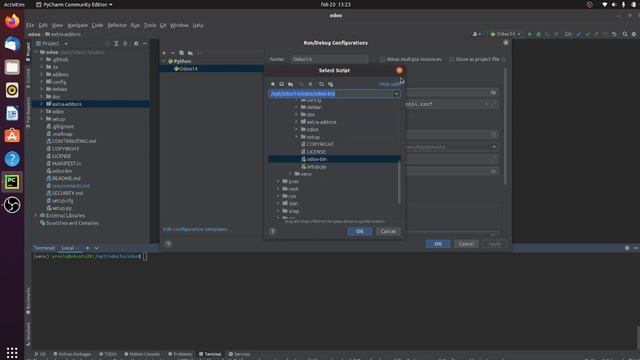Viewport: 640px width, 360px height.
Task: Toggle Allow multiple instances checkbox
Action: (382, 60)
